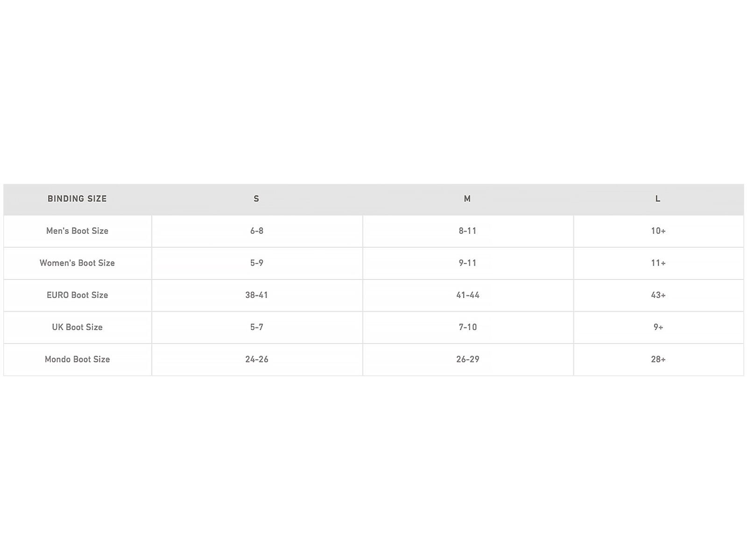Click the 28+ Mondo large cell
747x560 pixels.
click(x=658, y=359)
